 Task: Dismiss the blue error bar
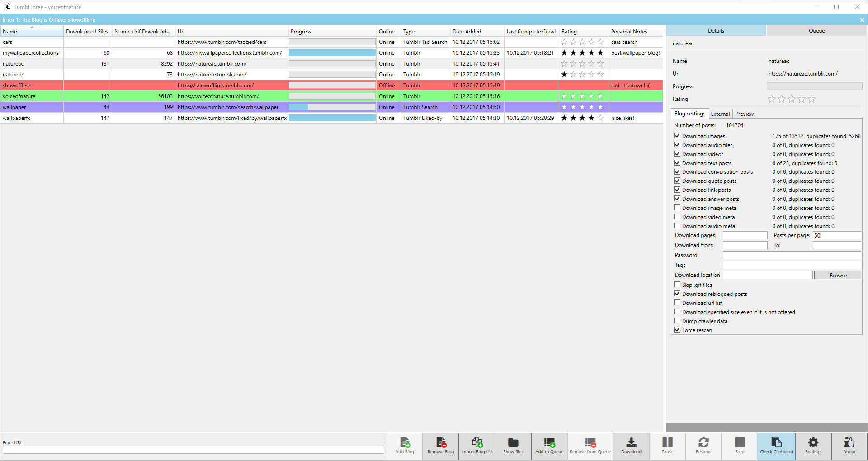click(862, 20)
